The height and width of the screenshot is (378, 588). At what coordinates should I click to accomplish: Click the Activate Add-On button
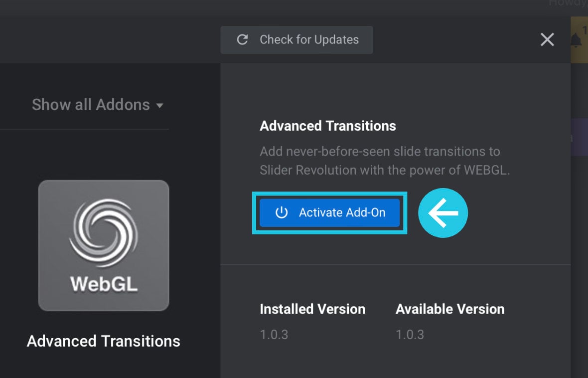[x=329, y=213]
